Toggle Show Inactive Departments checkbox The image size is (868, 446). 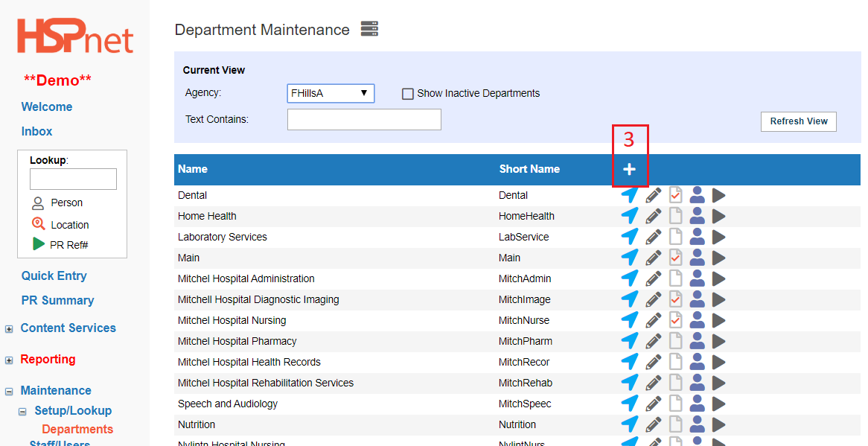point(408,94)
